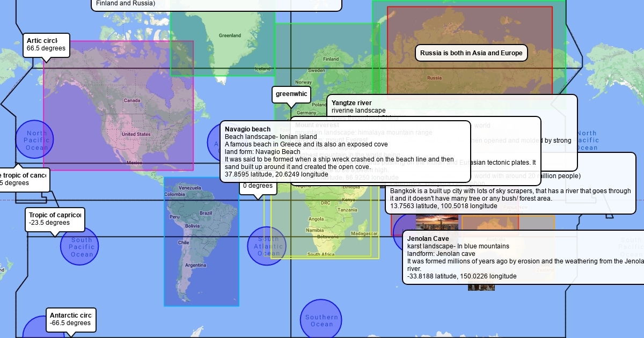Viewport: 644px width, 338px height.
Task: Click the greenwich meridian label
Action: pyautogui.click(x=291, y=94)
